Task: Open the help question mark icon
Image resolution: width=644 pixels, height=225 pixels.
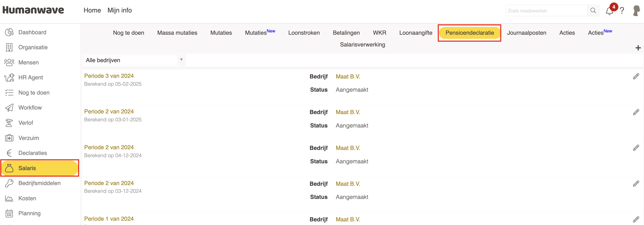Action: [x=622, y=11]
